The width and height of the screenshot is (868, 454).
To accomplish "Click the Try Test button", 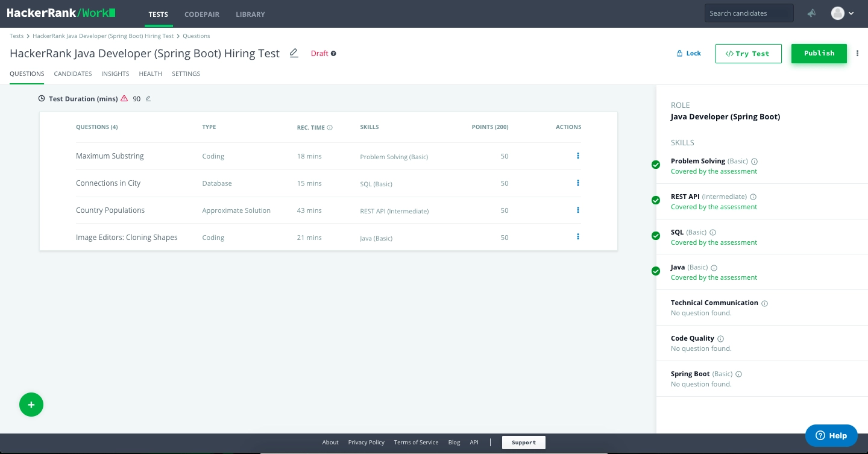I will point(748,54).
